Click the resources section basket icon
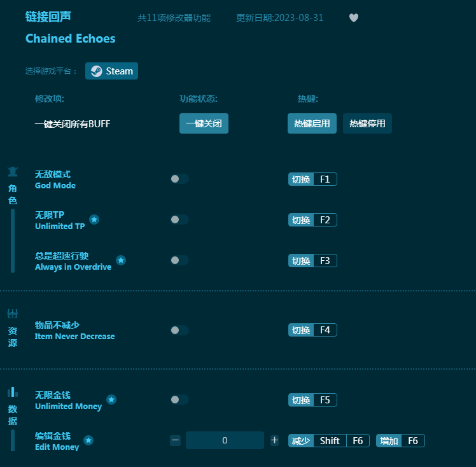 tap(13, 314)
